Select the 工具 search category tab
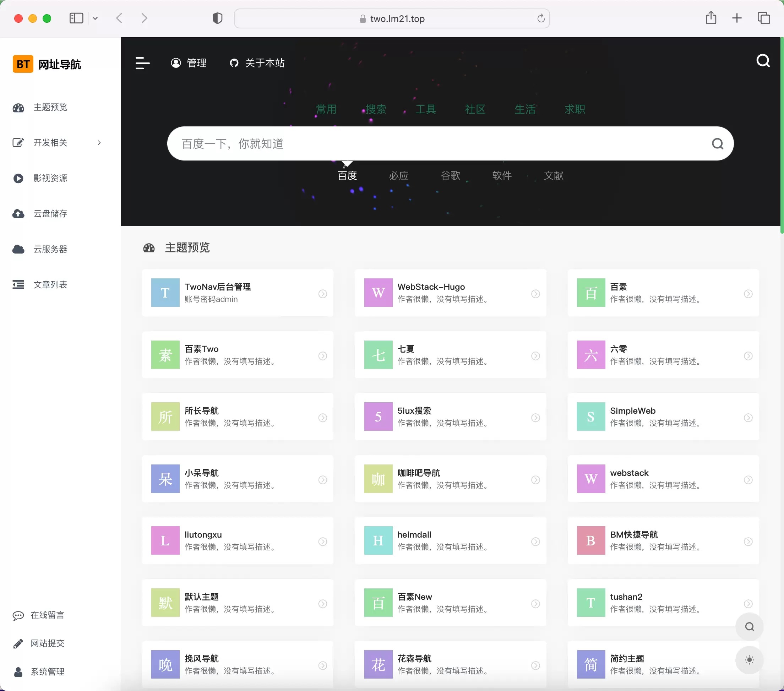Image resolution: width=784 pixels, height=691 pixels. 425,109
